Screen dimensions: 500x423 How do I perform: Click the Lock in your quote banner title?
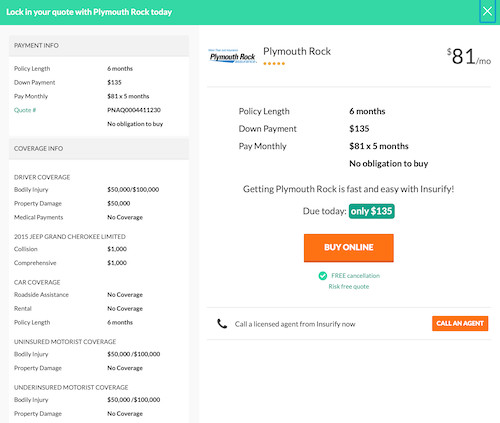(89, 12)
